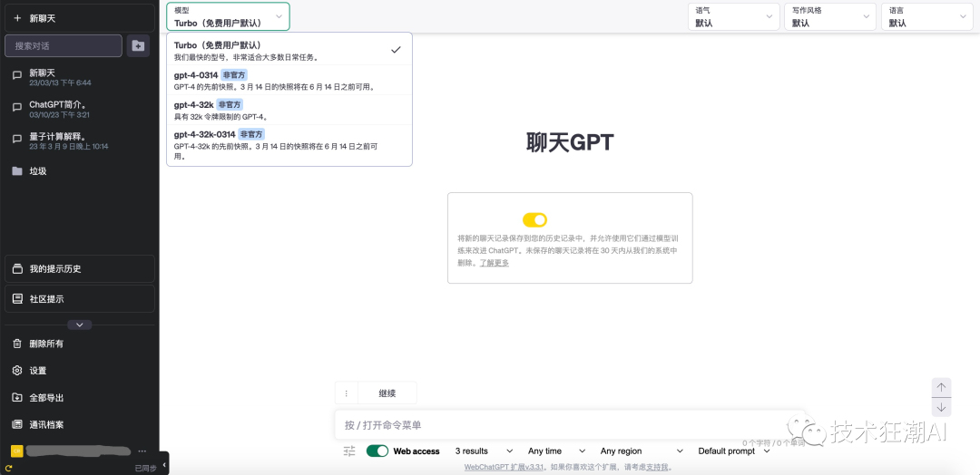
Task: Click the gear icon beside 设置
Action: [17, 371]
